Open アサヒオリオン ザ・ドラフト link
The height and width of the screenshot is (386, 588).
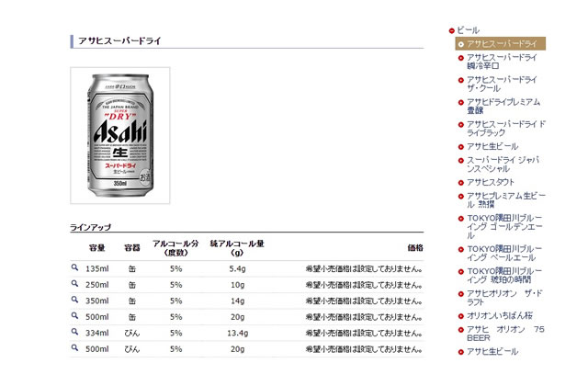504,298
